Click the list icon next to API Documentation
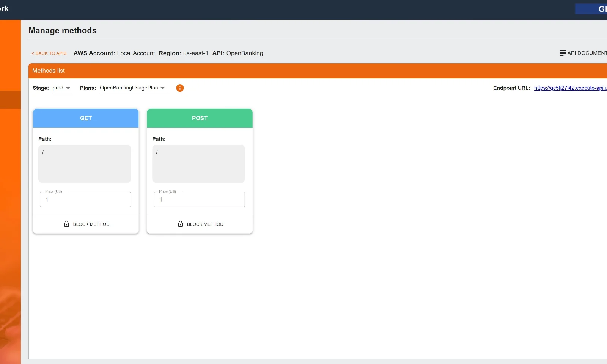The image size is (607, 364). (562, 53)
